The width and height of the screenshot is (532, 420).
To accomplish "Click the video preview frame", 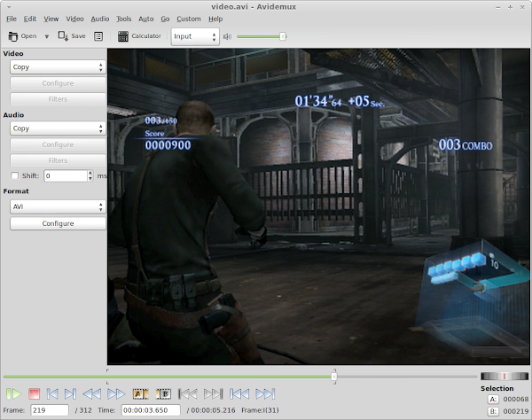I will (x=318, y=206).
